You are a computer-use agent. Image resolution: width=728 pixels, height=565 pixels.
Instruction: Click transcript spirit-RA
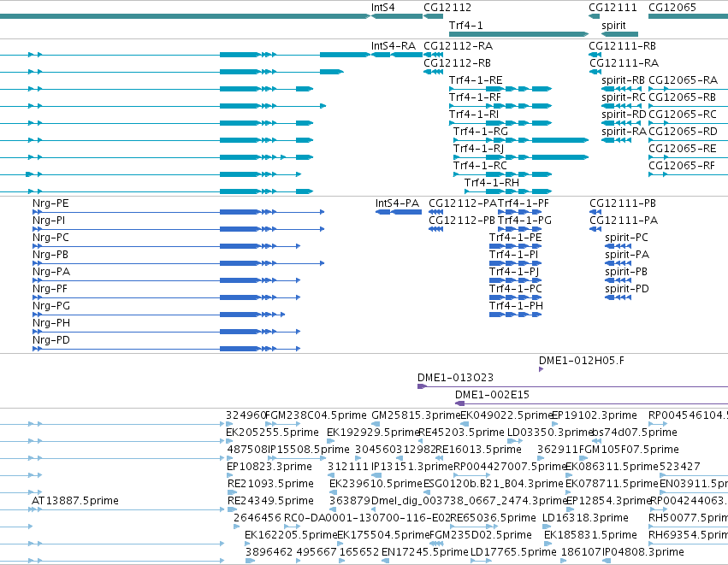[x=624, y=132]
